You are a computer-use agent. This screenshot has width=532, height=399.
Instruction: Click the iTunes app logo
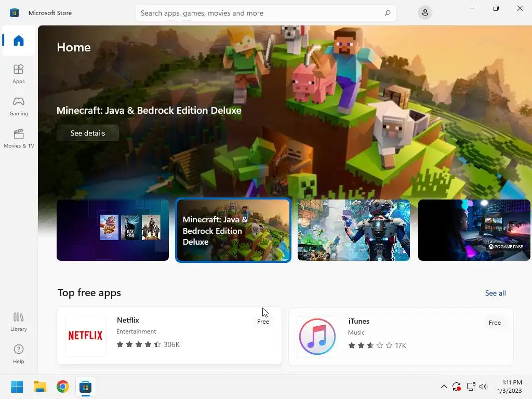tap(317, 337)
